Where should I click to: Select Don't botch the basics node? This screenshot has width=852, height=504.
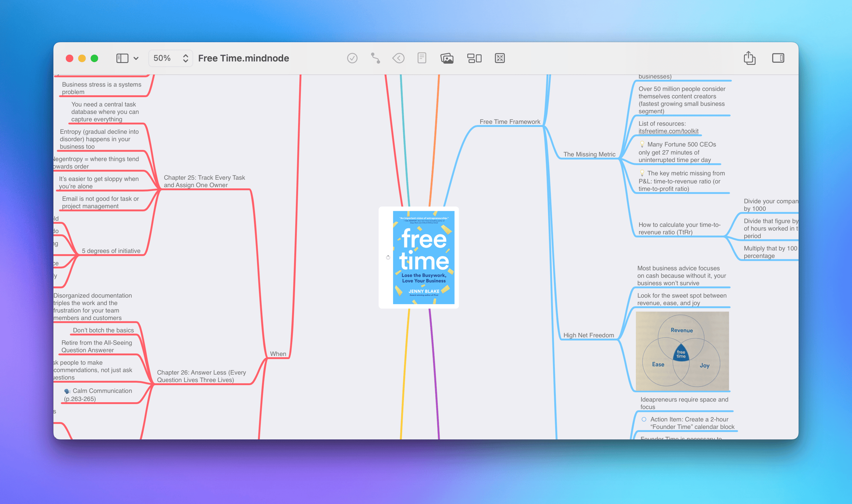(x=103, y=330)
